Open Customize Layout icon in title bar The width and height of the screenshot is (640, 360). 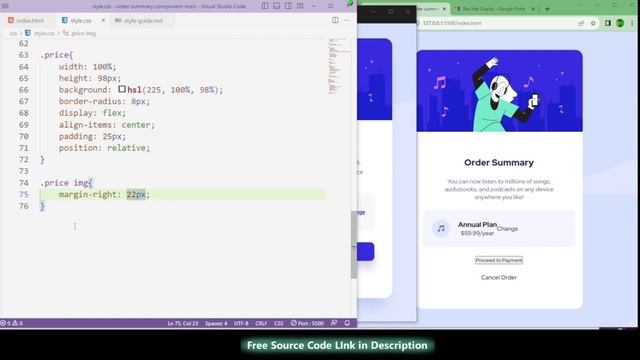(x=300, y=6)
